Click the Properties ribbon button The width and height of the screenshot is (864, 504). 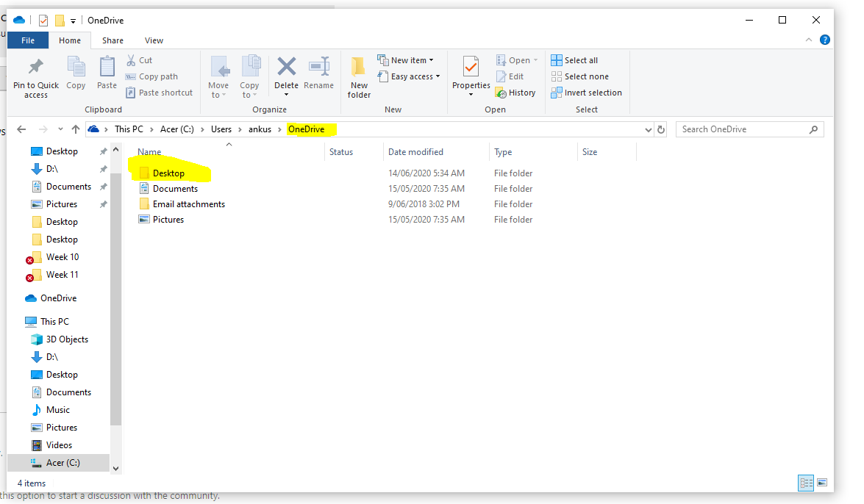point(471,76)
